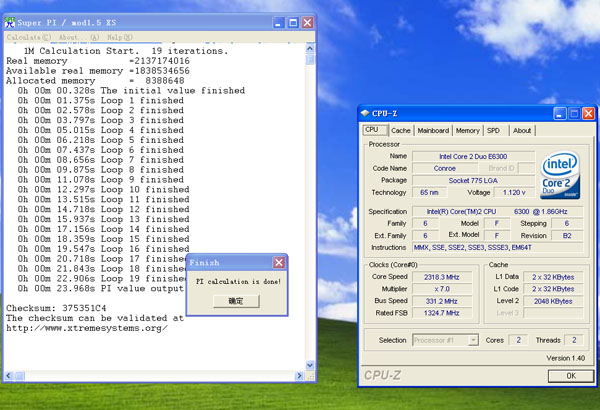Click the Instructions field listing MMX, SSE
600x410 pixels.
pyautogui.click(x=497, y=247)
